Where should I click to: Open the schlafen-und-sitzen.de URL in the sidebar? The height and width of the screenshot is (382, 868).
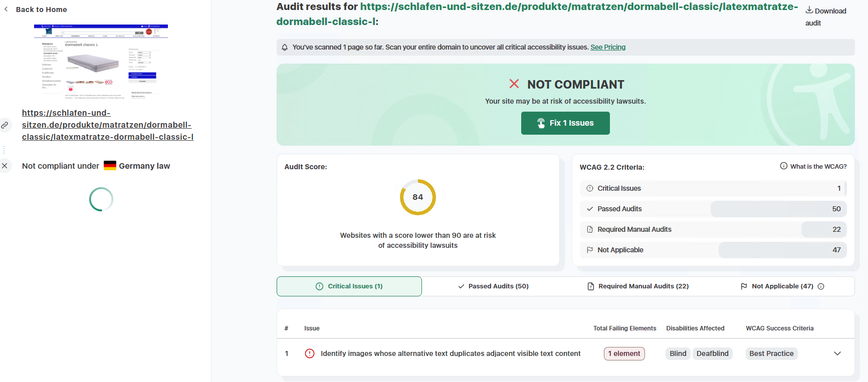click(108, 125)
